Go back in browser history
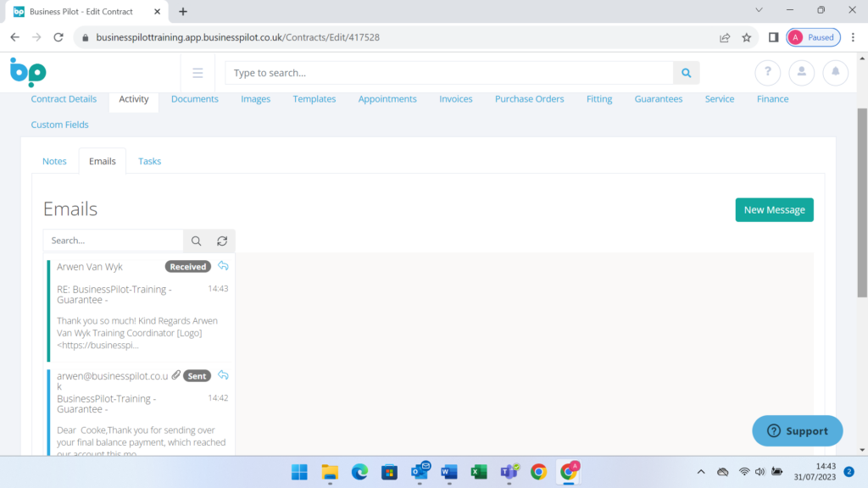 pyautogui.click(x=15, y=37)
